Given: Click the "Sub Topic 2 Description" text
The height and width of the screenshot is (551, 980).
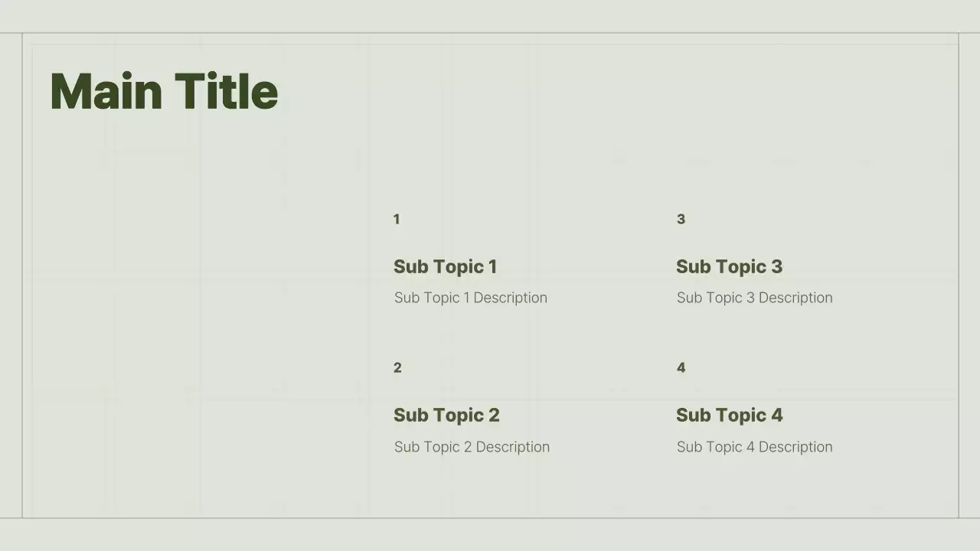Looking at the screenshot, I should (472, 447).
